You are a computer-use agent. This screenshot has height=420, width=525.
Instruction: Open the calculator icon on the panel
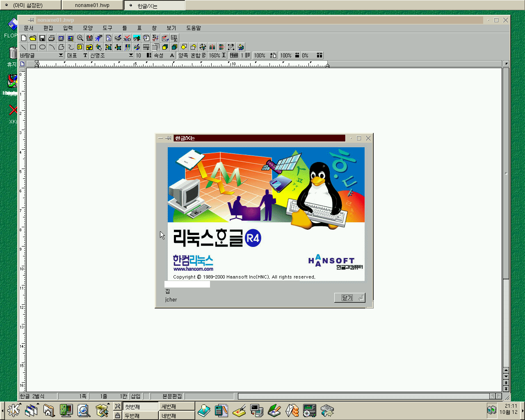pyautogui.click(x=221, y=410)
